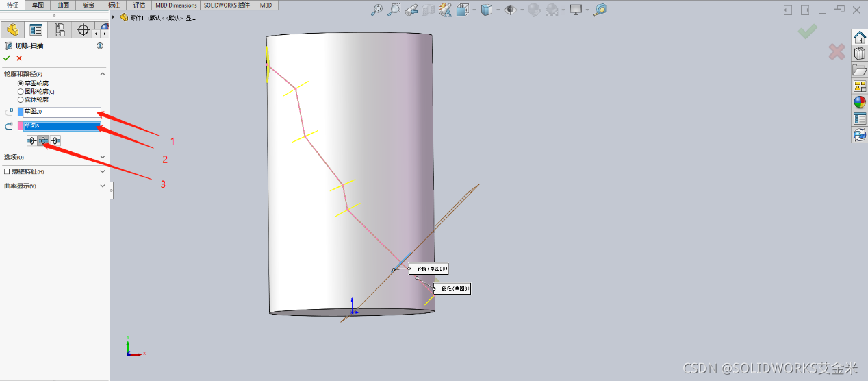Click the Section View icon
Viewport: 868px width, 381px height.
429,10
